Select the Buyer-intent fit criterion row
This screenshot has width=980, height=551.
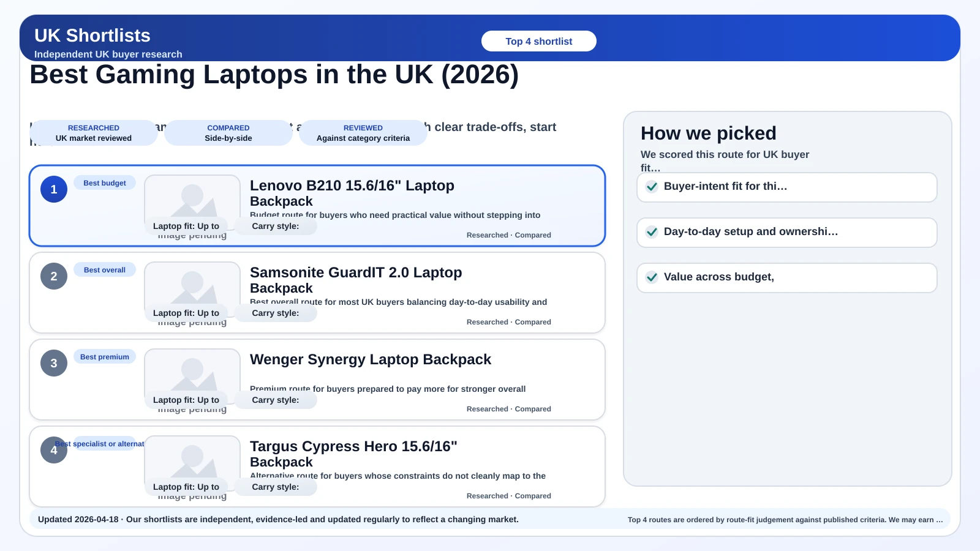787,187
